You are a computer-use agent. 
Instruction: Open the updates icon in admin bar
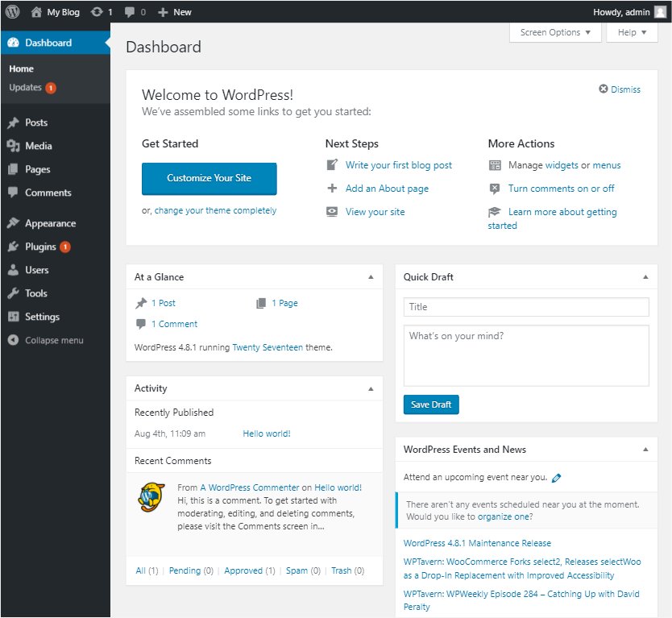(97, 12)
